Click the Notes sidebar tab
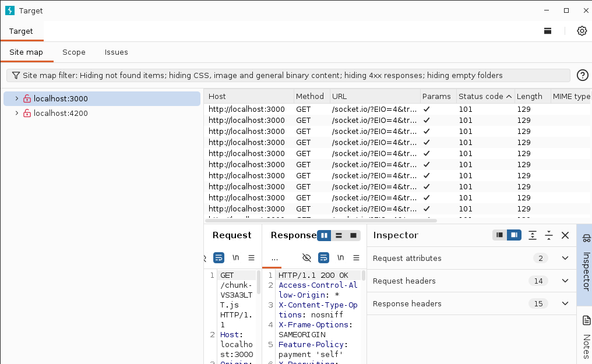This screenshot has width=592, height=364. tap(586, 338)
